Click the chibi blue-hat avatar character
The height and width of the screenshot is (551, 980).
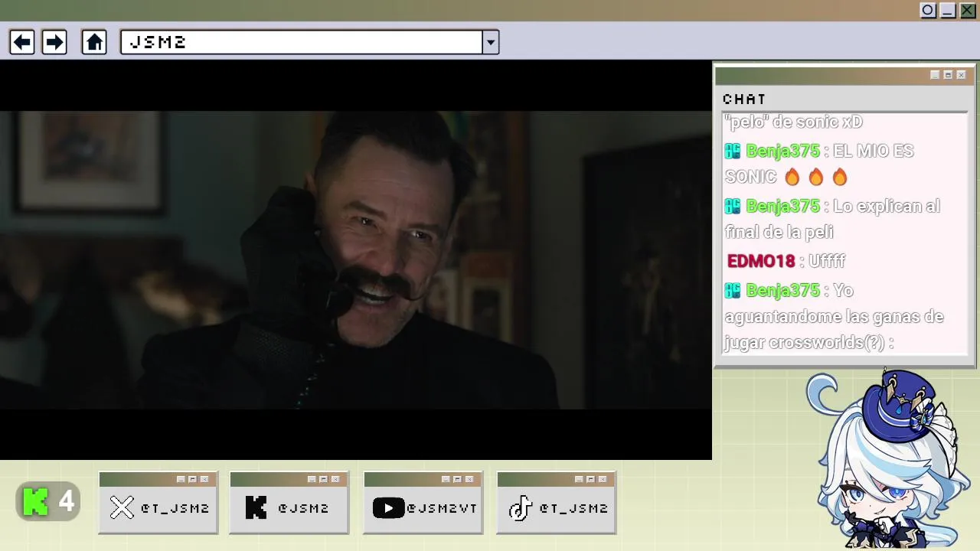point(890,459)
